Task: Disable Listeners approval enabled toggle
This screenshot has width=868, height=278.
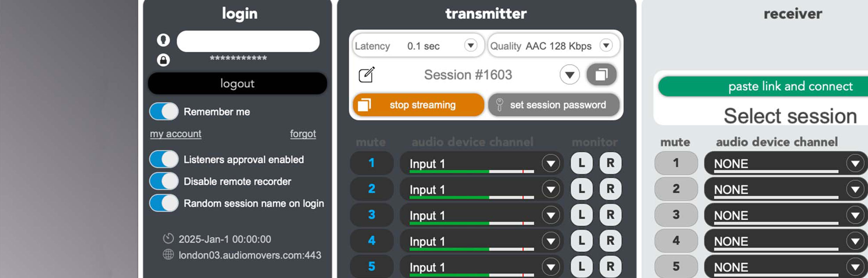Action: click(x=164, y=160)
